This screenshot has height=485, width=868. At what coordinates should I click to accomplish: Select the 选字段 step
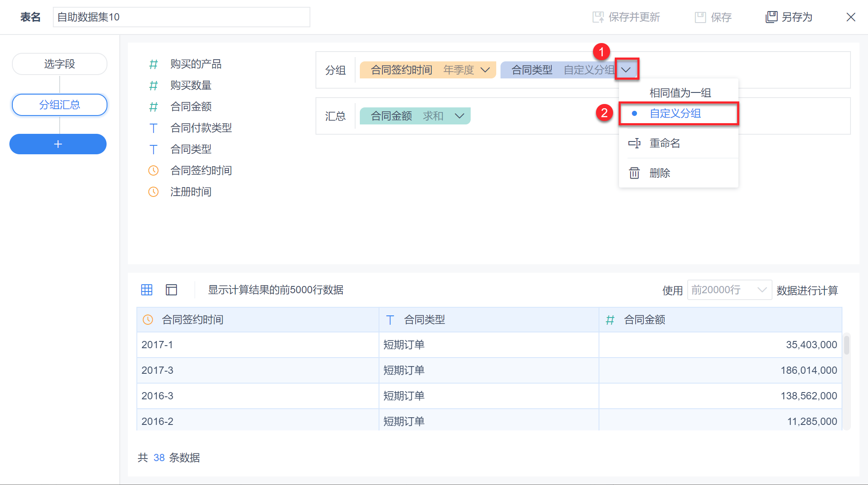59,64
